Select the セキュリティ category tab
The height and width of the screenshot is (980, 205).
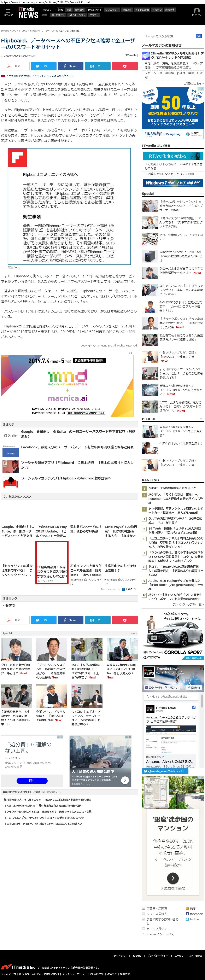coord(94,10)
